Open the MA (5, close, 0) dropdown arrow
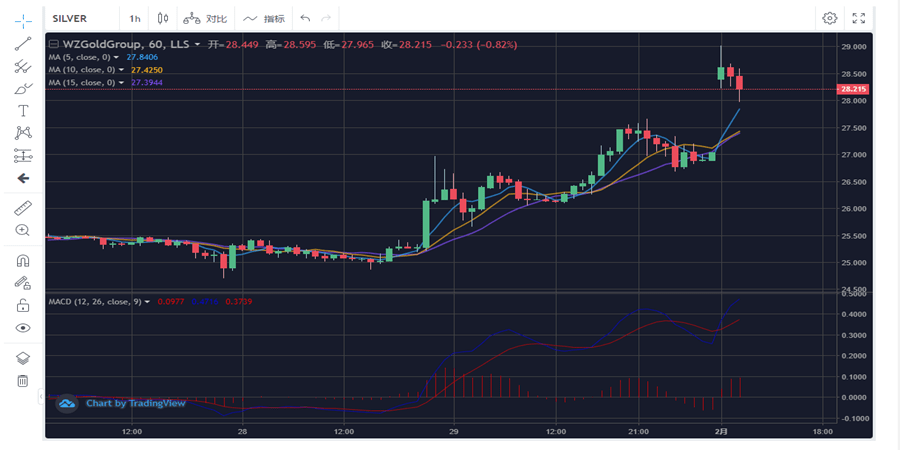The height and width of the screenshot is (450, 900). point(121,58)
